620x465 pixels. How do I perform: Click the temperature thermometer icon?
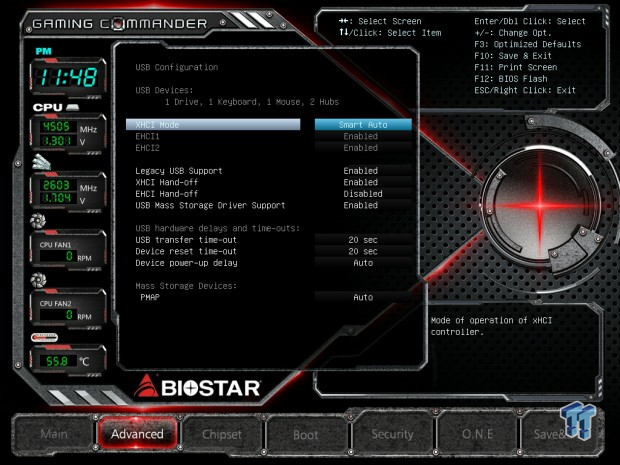coord(44,337)
